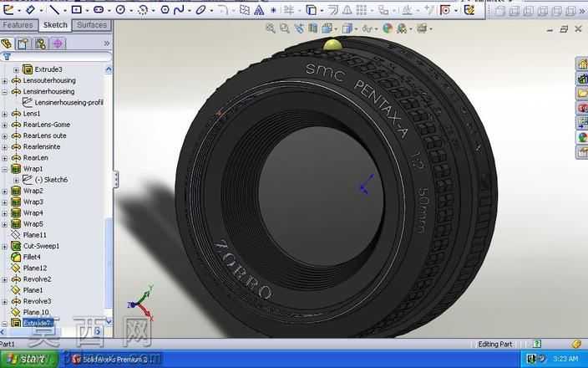Expand the Lensouterhousing tree node
588x368 pixels.
4,81
